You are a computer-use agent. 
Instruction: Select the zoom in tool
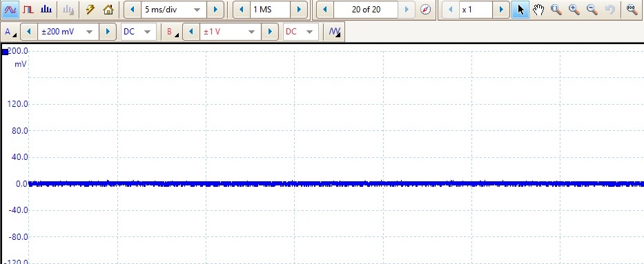574,10
